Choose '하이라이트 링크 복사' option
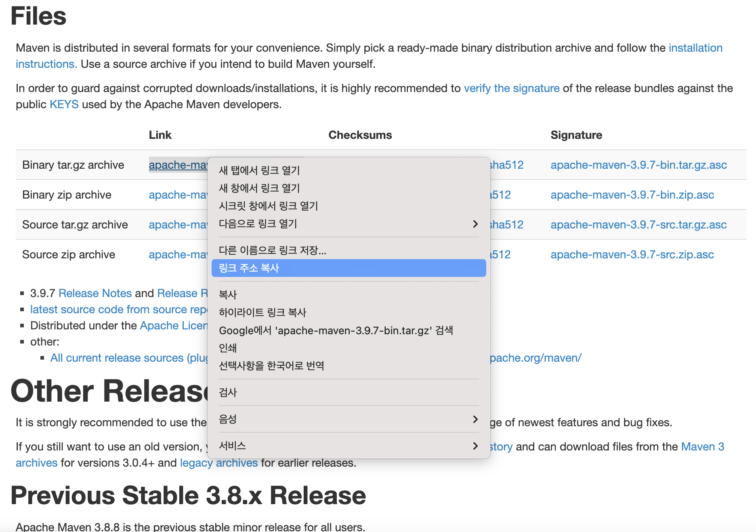Screen dimensions: 756x532 tap(349, 312)
